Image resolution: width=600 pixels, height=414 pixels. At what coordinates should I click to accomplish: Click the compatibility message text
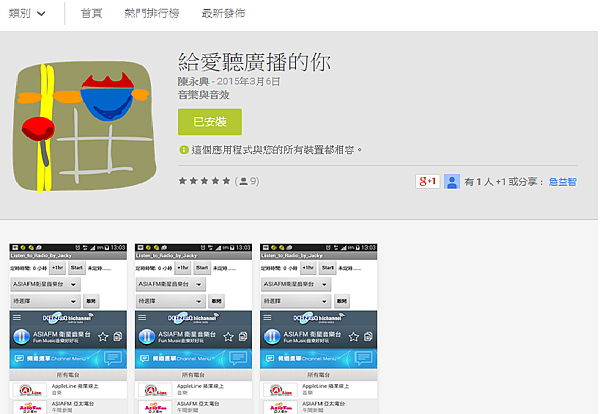[276, 150]
